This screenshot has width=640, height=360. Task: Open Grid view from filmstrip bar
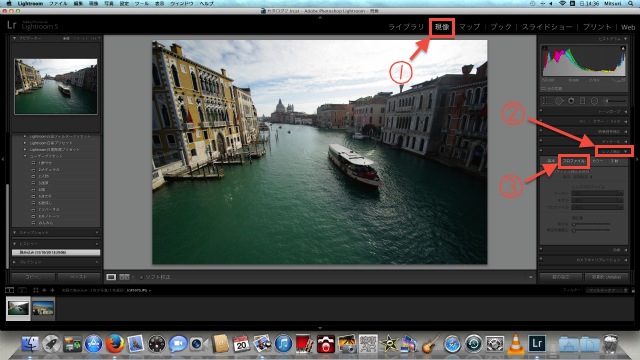click(36, 290)
